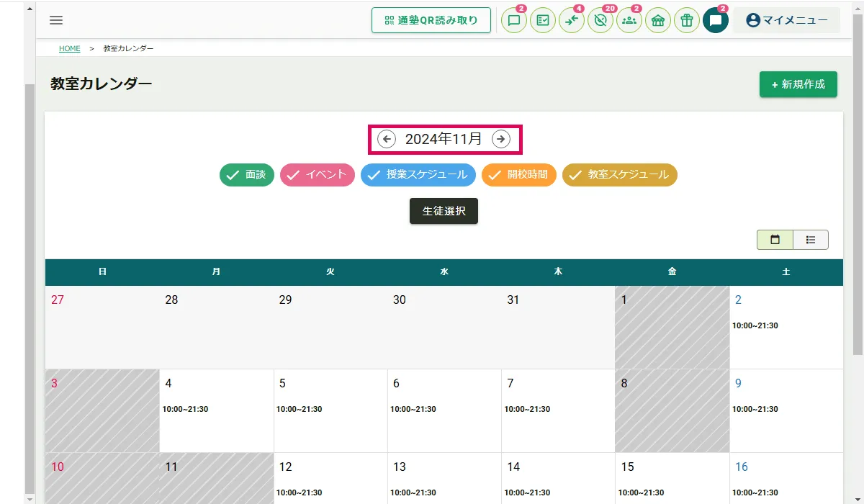The width and height of the screenshot is (864, 504).
Task: Select October 31 calendar cell
Action: click(x=558, y=328)
